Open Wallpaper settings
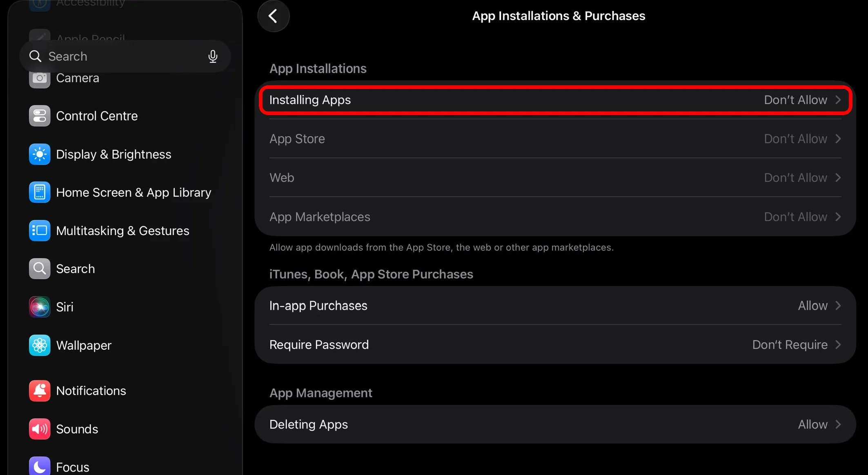 tap(125, 345)
